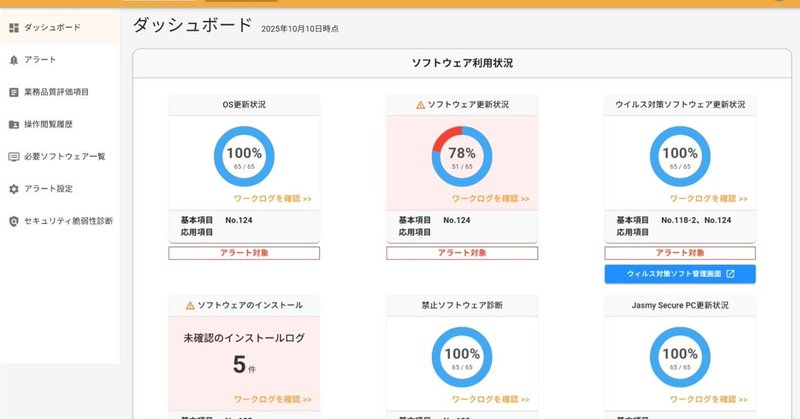Image resolution: width=800 pixels, height=419 pixels.
Task: Select セキュリティ脆弱性診断 in the sidebar
Action: point(60,220)
